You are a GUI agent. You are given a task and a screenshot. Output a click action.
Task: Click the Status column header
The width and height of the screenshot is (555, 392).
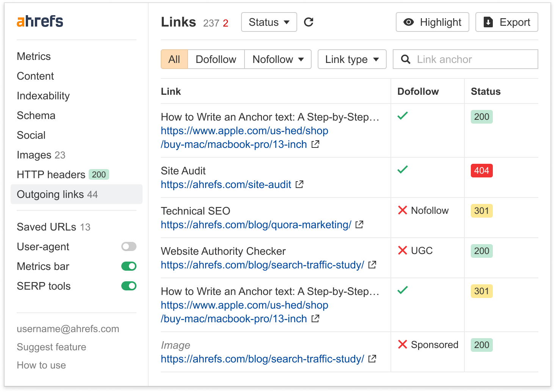(x=486, y=91)
